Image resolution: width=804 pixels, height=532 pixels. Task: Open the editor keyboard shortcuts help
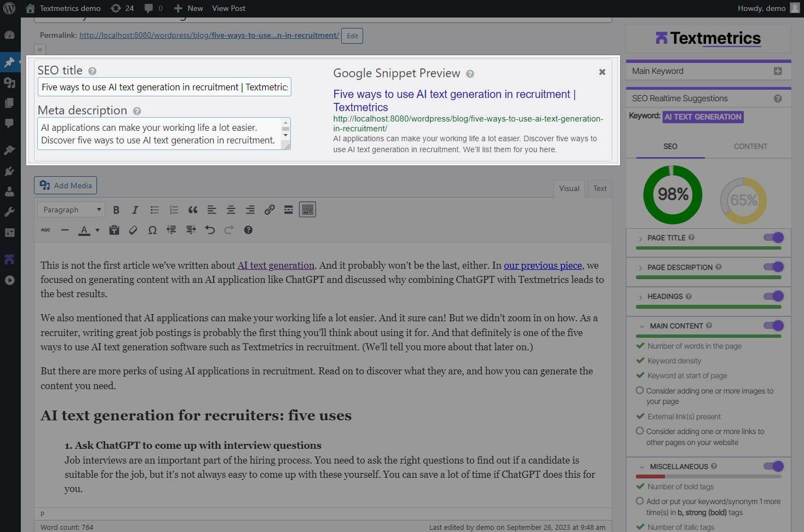[248, 230]
